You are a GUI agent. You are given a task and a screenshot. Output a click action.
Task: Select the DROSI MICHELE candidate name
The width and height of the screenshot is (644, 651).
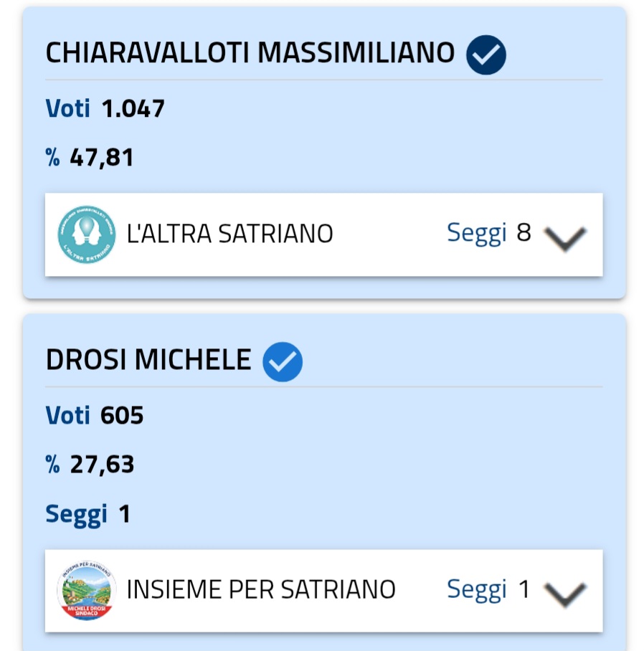coord(148,359)
